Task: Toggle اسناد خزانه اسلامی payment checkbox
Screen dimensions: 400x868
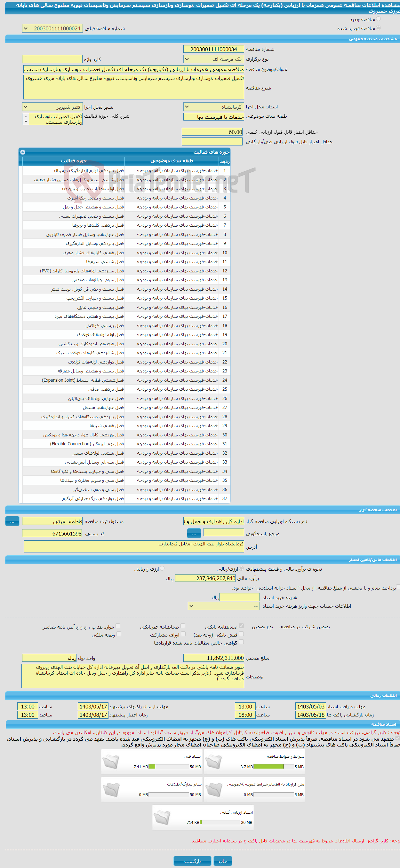Action: 398,587
